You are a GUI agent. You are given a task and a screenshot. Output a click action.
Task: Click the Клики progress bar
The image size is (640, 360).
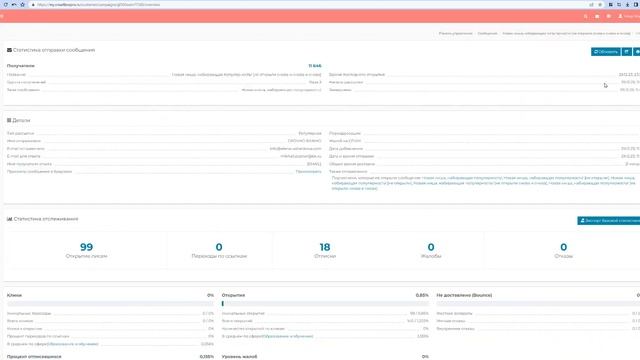[110, 304]
